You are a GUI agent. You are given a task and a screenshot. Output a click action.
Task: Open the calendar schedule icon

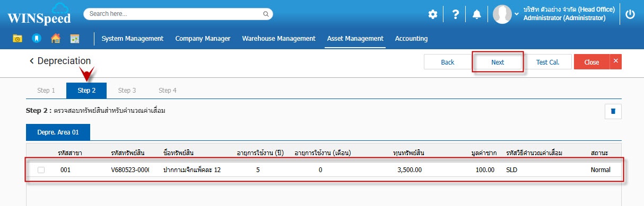click(x=75, y=39)
